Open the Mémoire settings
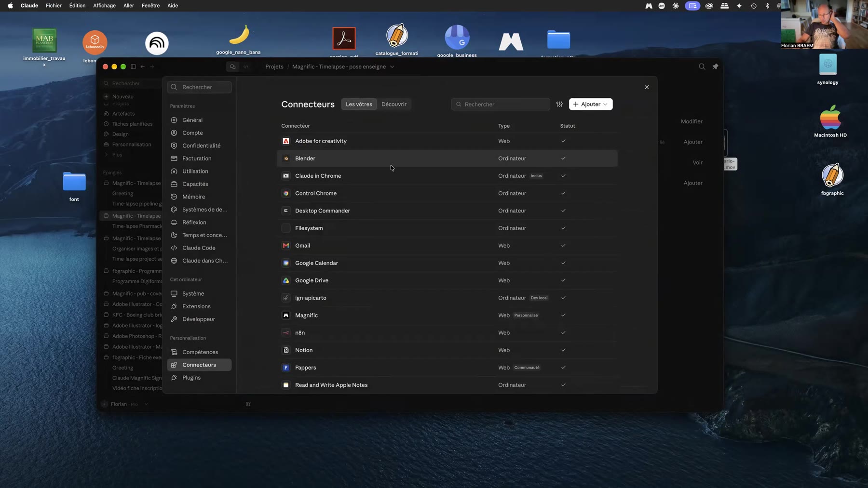This screenshot has height=488, width=868. (x=199, y=197)
